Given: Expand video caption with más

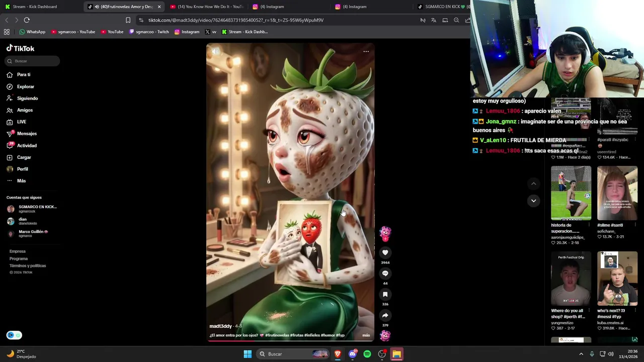Looking at the screenshot, I should coord(366,335).
